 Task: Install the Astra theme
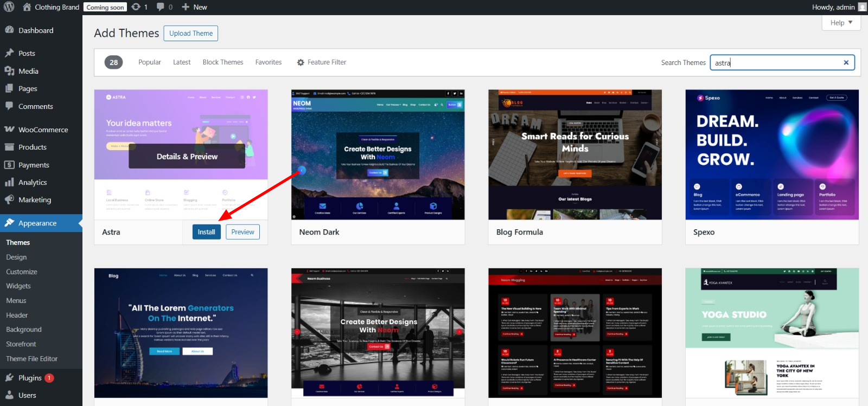click(206, 232)
